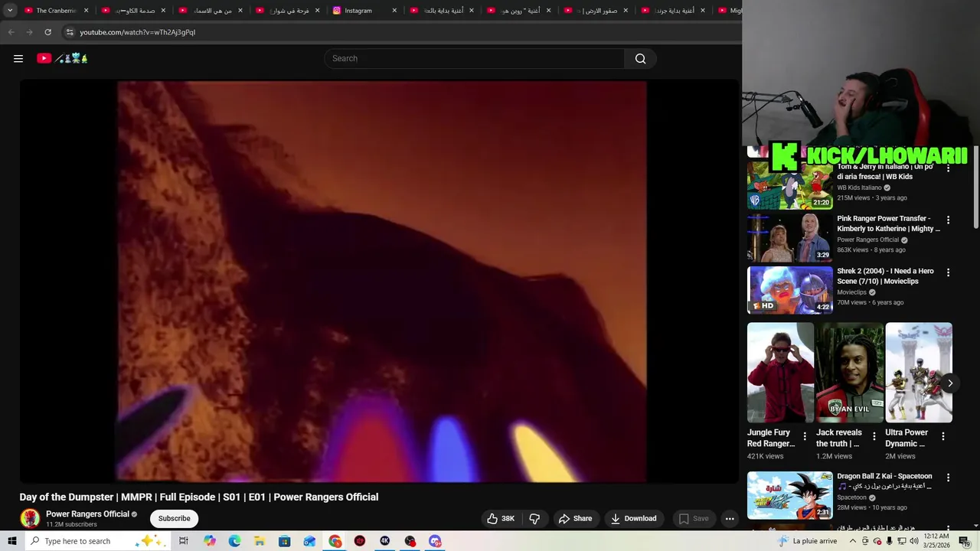Open Discord on the taskbar
Image resolution: width=980 pixels, height=551 pixels.
pyautogui.click(x=435, y=541)
